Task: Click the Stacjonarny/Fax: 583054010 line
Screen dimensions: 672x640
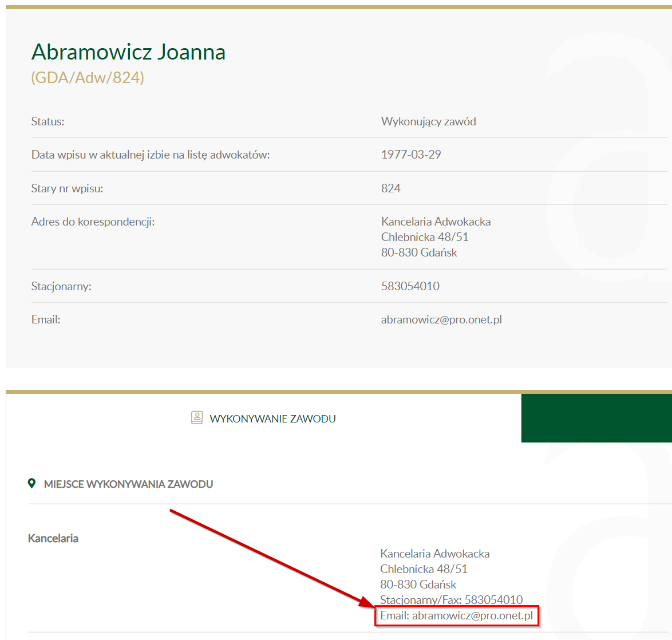Action: pyautogui.click(x=452, y=600)
